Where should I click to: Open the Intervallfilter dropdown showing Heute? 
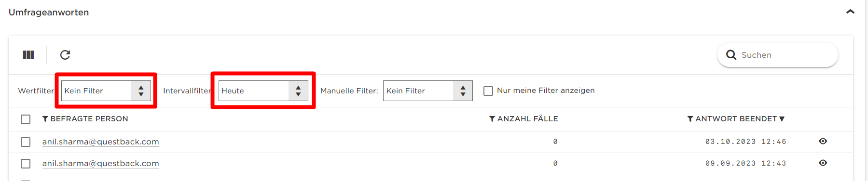(263, 90)
